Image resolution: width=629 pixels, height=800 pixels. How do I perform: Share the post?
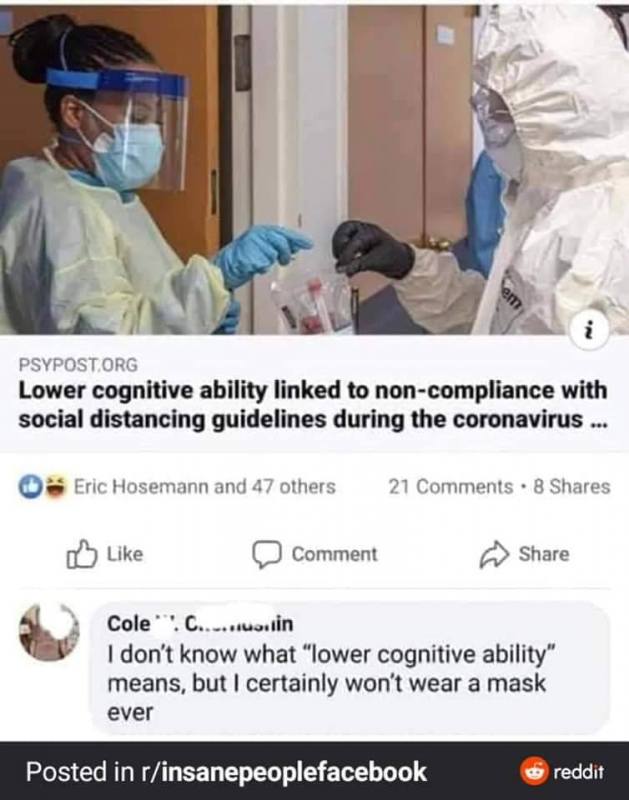(524, 555)
